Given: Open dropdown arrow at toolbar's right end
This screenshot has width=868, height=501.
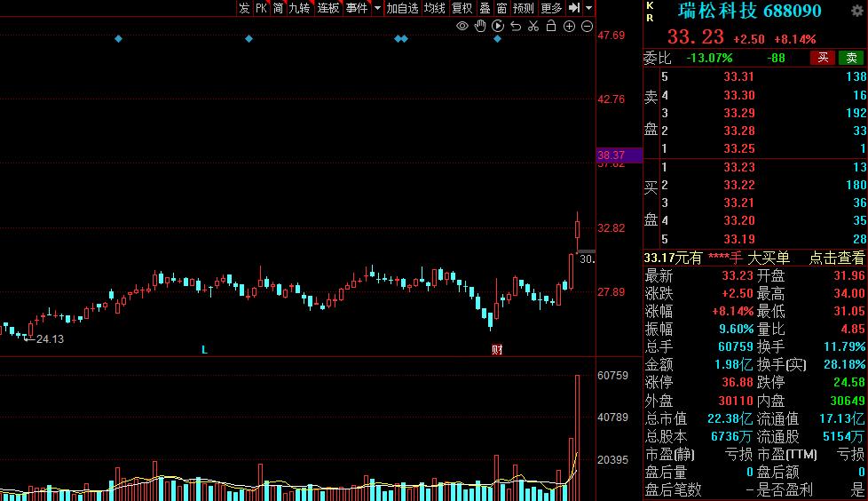Looking at the screenshot, I should tap(589, 8).
